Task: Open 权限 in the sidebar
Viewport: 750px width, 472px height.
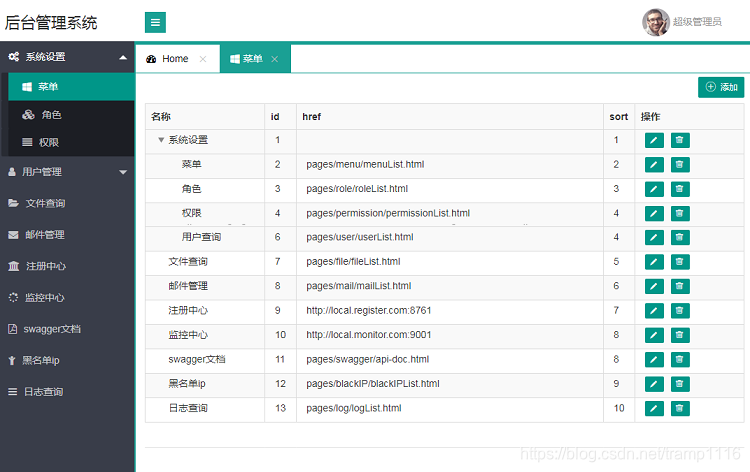Action: point(71,143)
